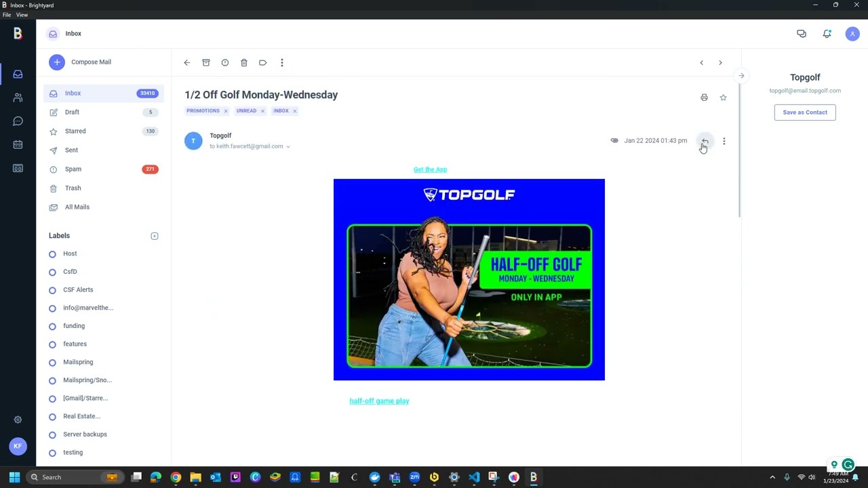This screenshot has height=488, width=868.
Task: Open profile avatar in top right
Action: [852, 34]
